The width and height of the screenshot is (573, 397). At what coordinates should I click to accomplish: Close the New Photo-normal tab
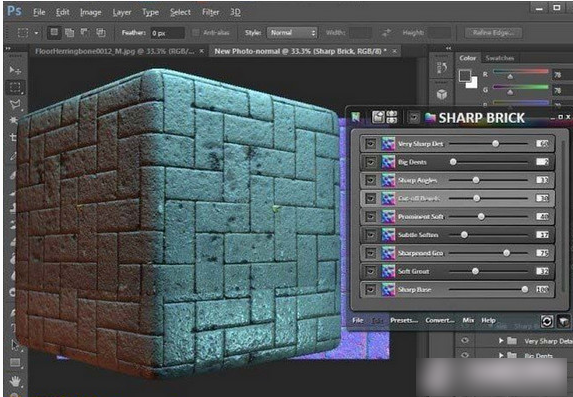pos(394,52)
